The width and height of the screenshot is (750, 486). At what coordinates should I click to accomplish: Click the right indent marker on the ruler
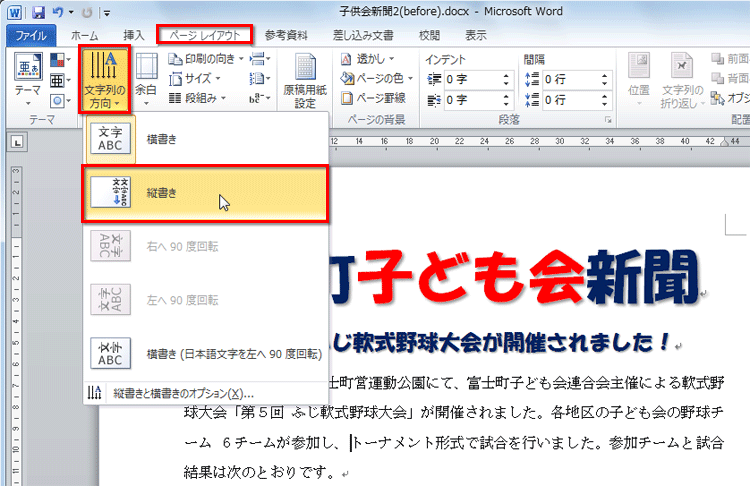click(x=724, y=142)
